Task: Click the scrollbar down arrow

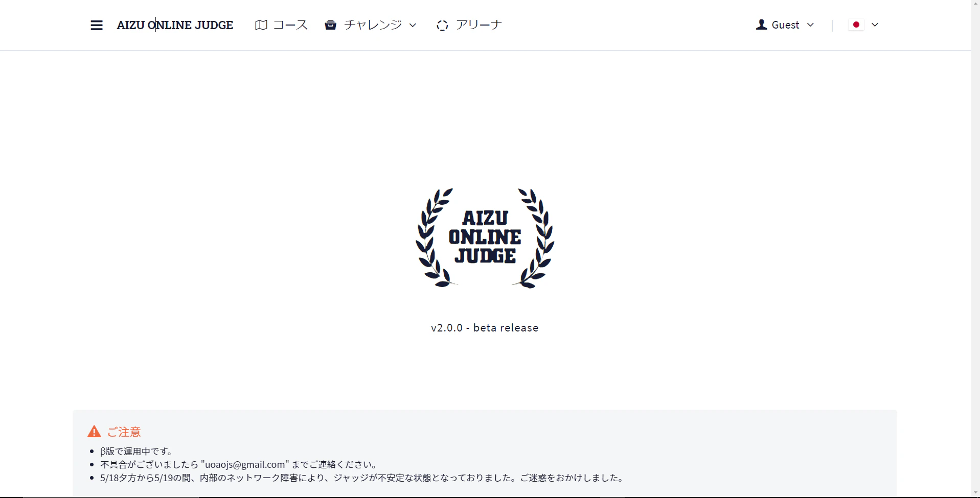Action: [975, 493]
